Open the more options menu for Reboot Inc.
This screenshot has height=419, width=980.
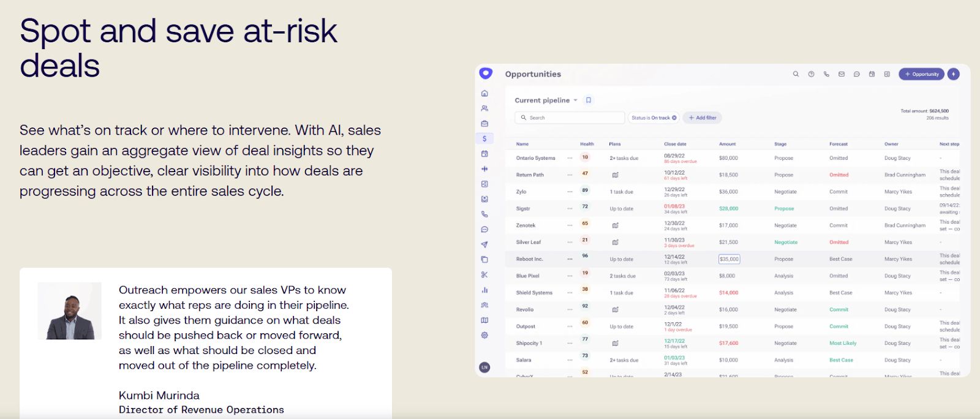[x=570, y=259]
